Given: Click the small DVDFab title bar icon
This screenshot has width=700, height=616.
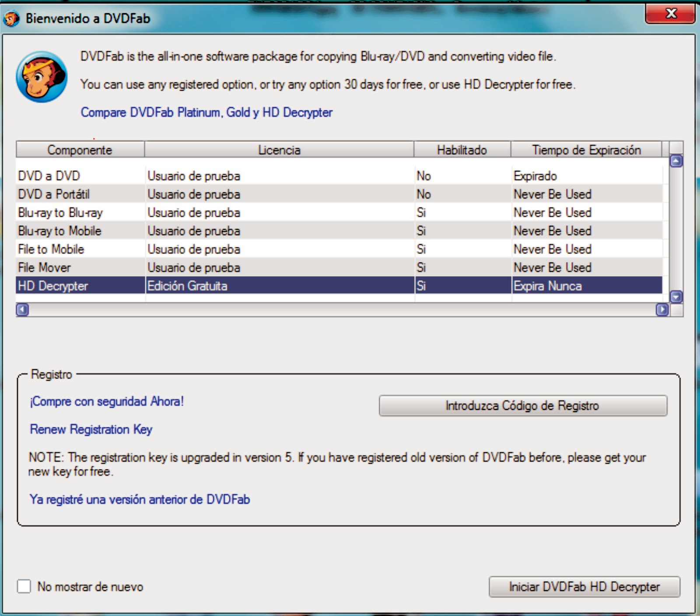Looking at the screenshot, I should coord(11,18).
